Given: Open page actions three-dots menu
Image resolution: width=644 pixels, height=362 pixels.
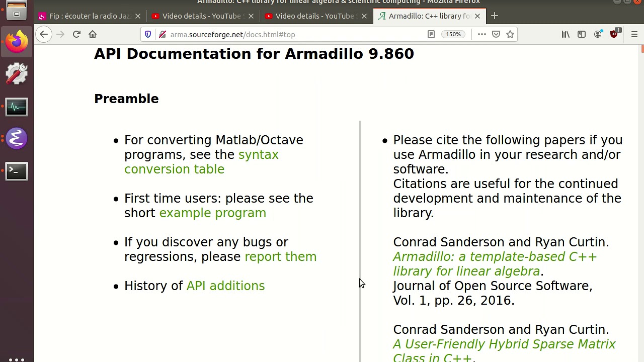Looking at the screenshot, I should [481, 34].
